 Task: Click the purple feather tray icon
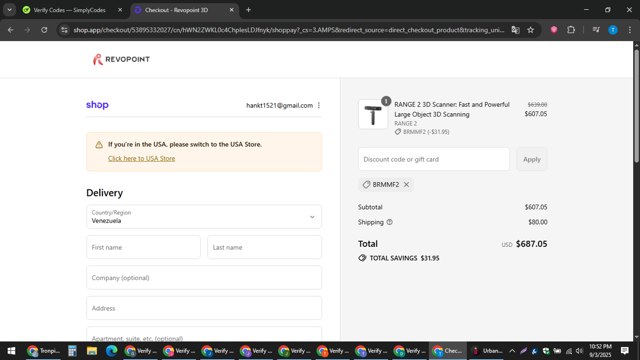(523, 351)
